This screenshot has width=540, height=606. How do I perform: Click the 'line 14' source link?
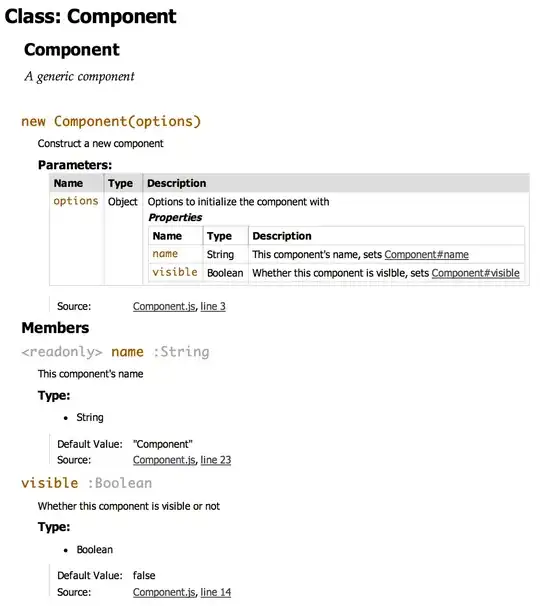[x=216, y=592]
